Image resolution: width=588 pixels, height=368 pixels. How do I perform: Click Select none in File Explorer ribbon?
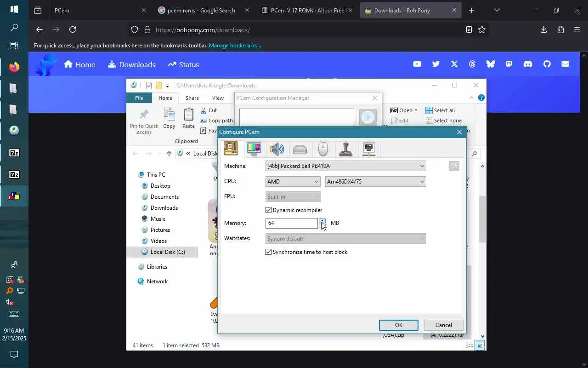pos(443,121)
